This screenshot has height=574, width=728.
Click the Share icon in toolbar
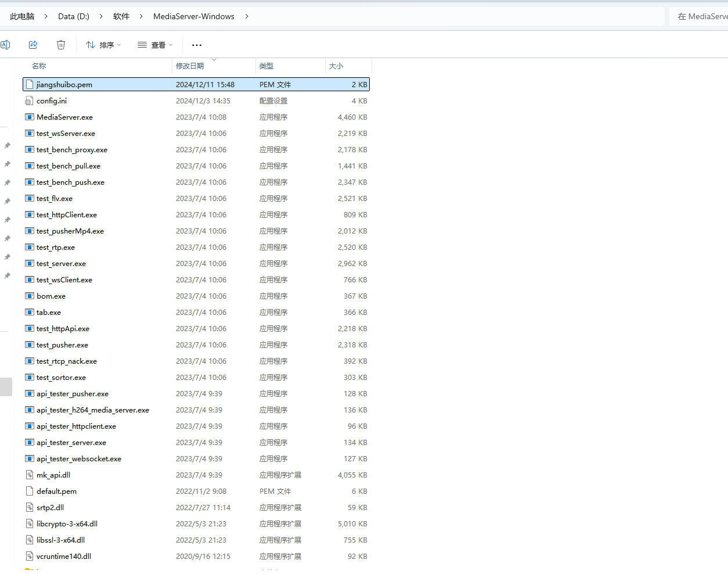[33, 45]
